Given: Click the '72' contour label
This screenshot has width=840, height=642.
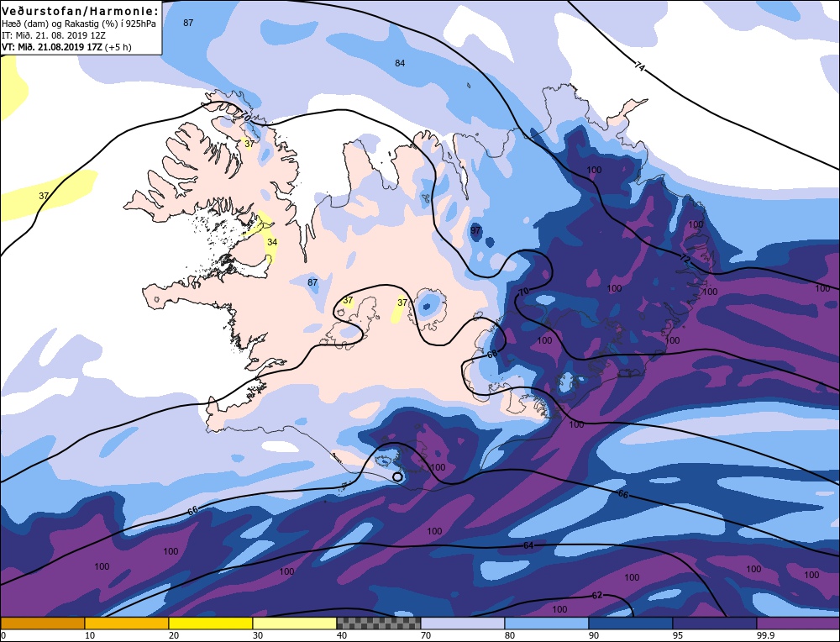Looking at the screenshot, I should click(685, 259).
